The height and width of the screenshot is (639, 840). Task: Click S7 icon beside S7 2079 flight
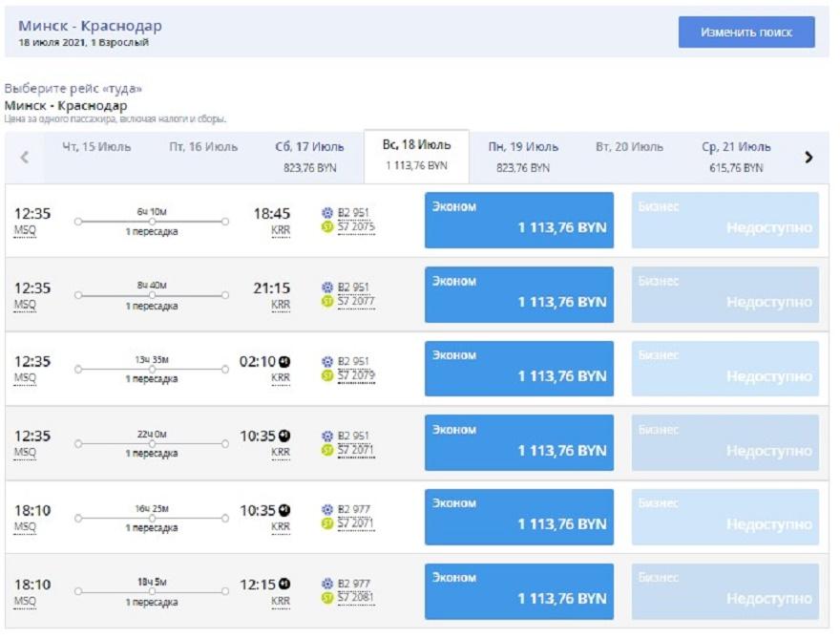(x=327, y=376)
